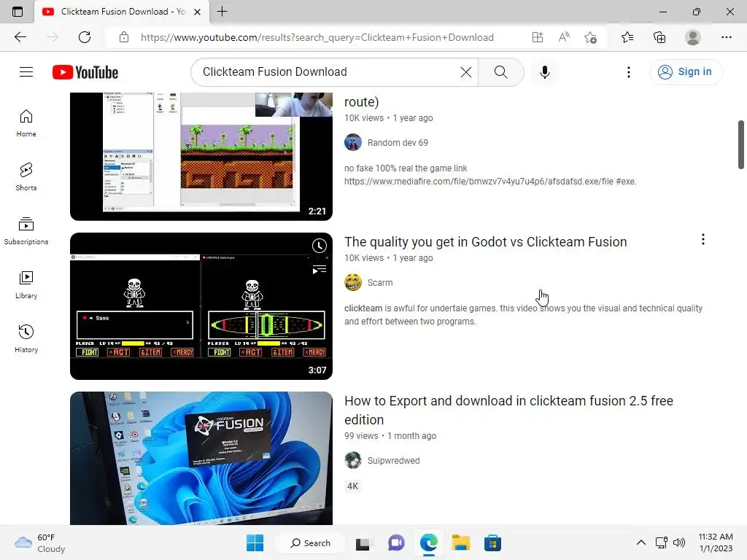
Task: Open Scarm channel avatar
Action: (x=353, y=282)
